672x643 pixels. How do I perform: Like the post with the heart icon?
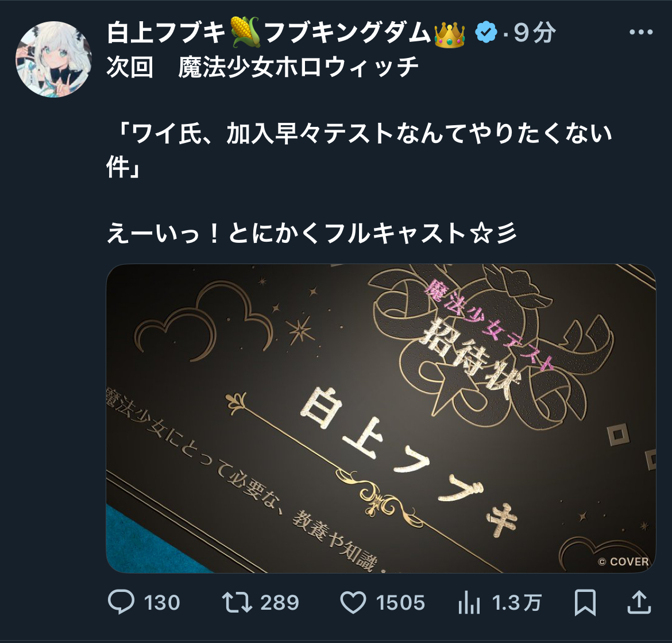tap(353, 602)
